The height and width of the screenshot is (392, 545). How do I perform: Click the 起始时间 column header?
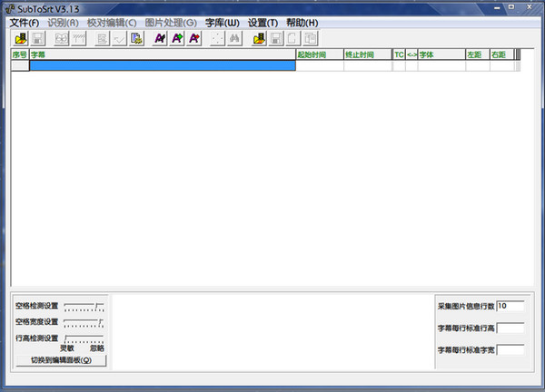[x=319, y=55]
